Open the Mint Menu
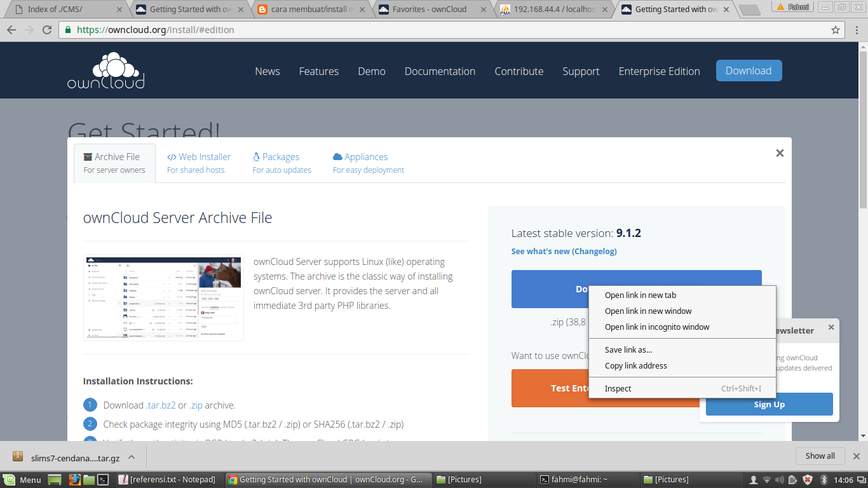 pos(23,480)
